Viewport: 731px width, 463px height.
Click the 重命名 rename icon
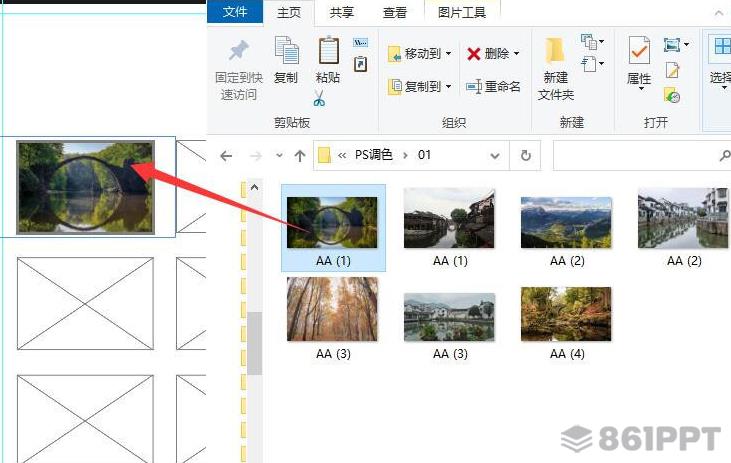tap(474, 87)
